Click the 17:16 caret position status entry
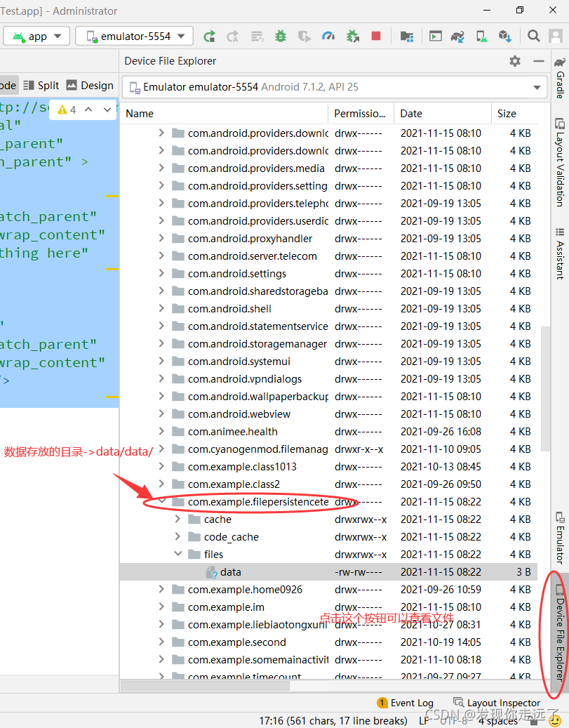This screenshot has width=569, height=728. click(x=333, y=720)
